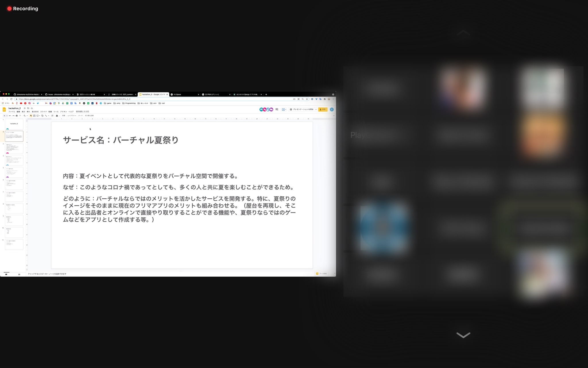Expand the new slide layout dropdown arrow
Viewport: 588px width, 368px height.
click(x=7, y=116)
